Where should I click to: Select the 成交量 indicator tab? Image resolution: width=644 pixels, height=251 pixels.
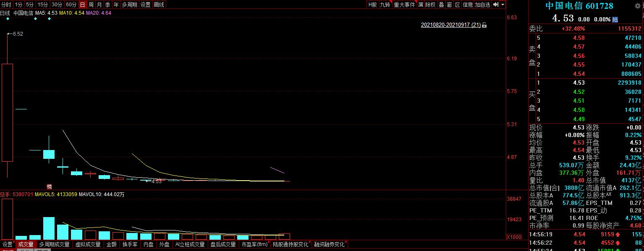click(26, 244)
